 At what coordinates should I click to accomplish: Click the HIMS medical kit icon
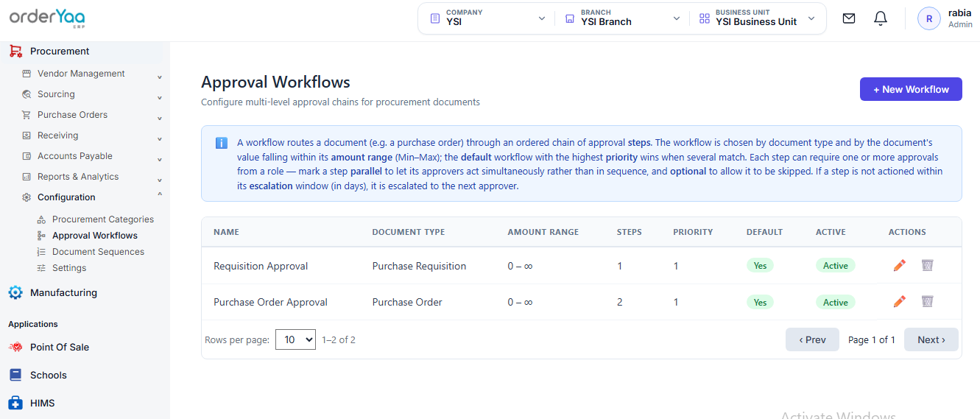15,404
